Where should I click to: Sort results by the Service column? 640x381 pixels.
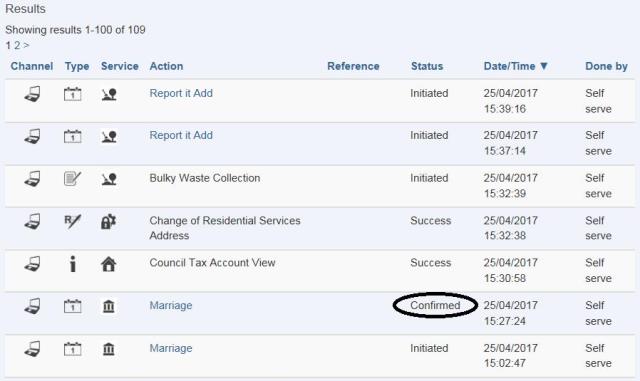point(120,66)
